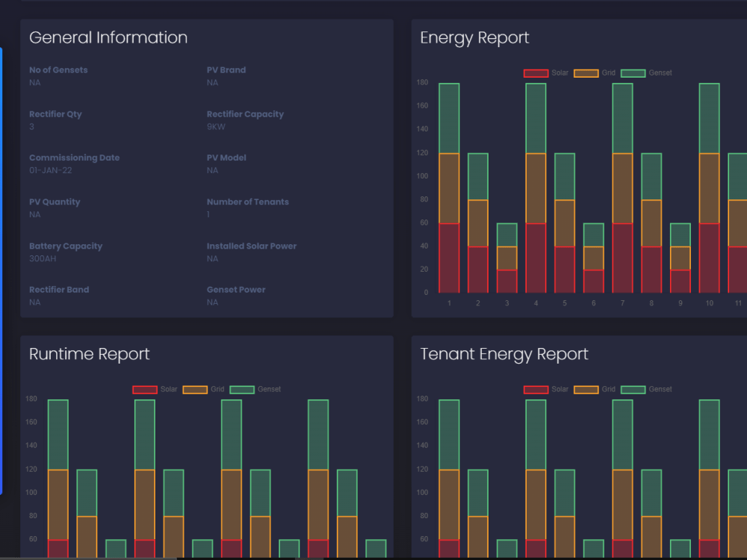Click the Battery Capacity 300AH field
The width and height of the screenshot is (747, 560).
pyautogui.click(x=43, y=258)
